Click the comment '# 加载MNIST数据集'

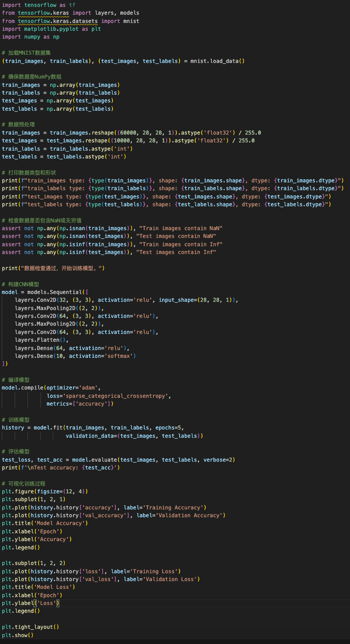(x=26, y=53)
